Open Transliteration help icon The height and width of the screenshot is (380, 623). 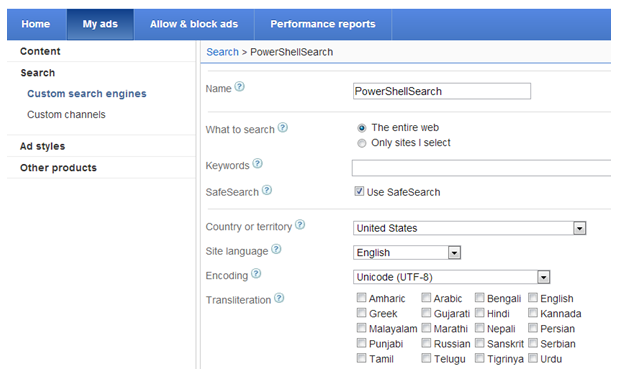tap(279, 298)
